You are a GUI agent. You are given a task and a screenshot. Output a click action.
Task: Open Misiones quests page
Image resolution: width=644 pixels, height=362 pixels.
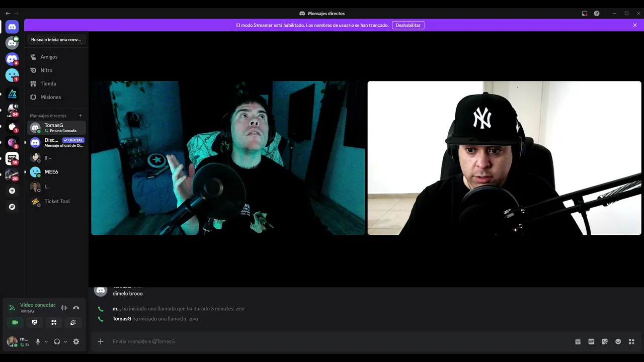click(x=56, y=97)
